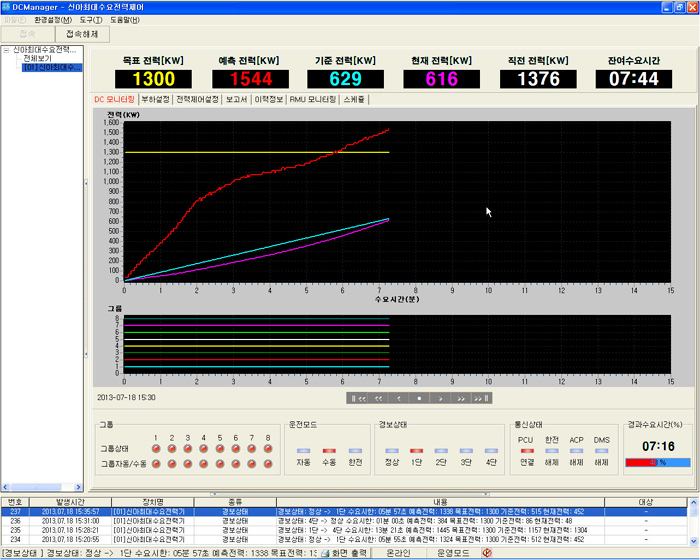Jump to end with >>|| button
Image resolution: width=700 pixels, height=560 pixels.
coord(482,398)
